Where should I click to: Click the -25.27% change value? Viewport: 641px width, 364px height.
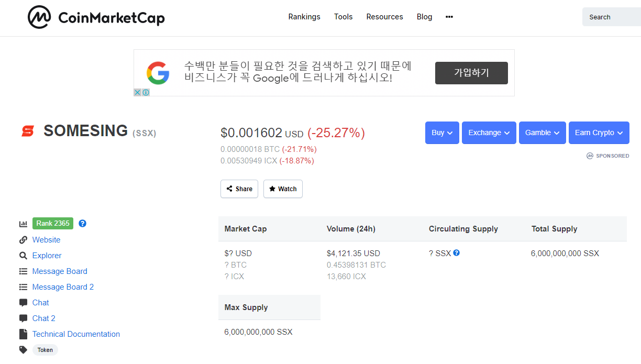click(x=336, y=133)
